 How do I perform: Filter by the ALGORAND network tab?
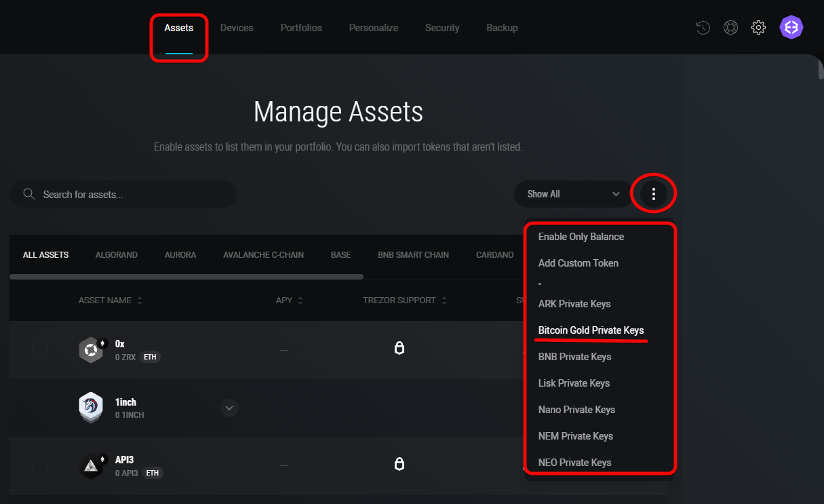[117, 255]
